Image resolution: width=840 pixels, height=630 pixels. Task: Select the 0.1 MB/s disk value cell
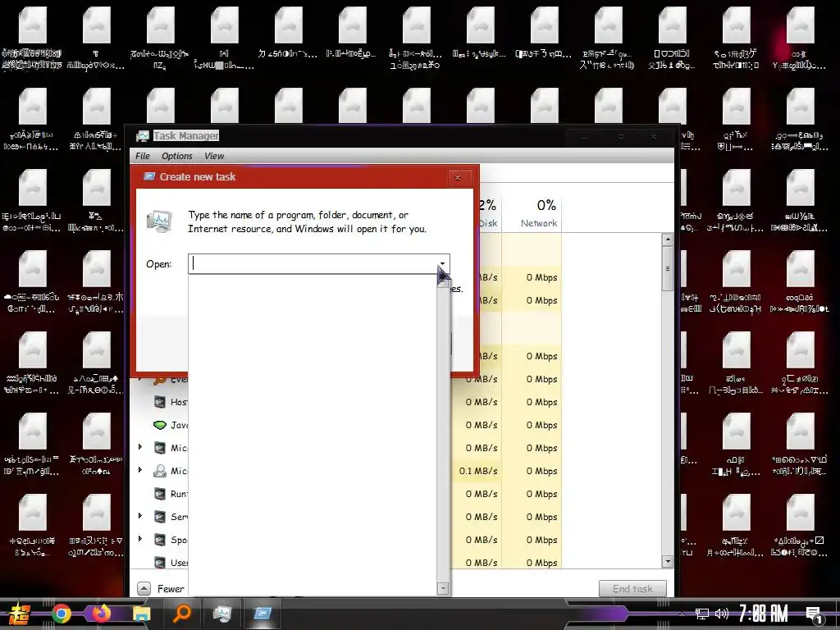click(478, 471)
